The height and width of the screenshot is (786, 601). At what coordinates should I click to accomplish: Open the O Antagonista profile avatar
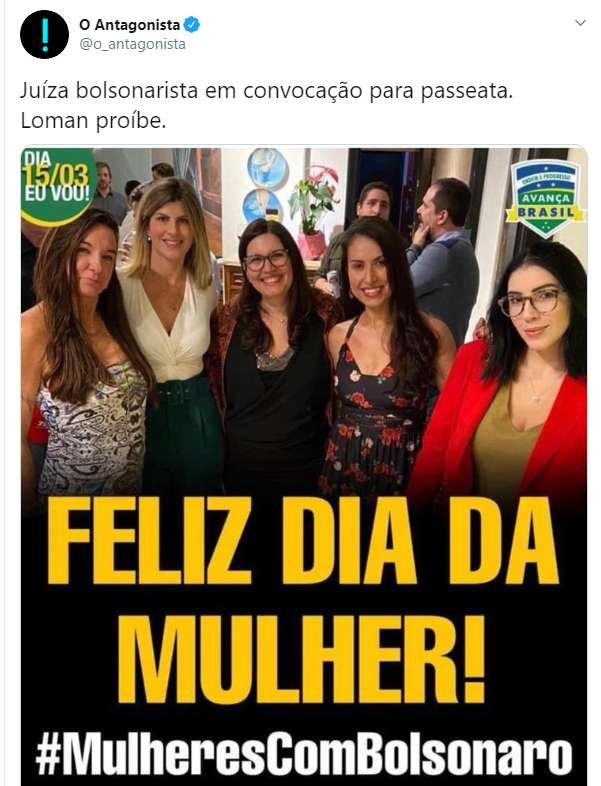click(x=44, y=34)
